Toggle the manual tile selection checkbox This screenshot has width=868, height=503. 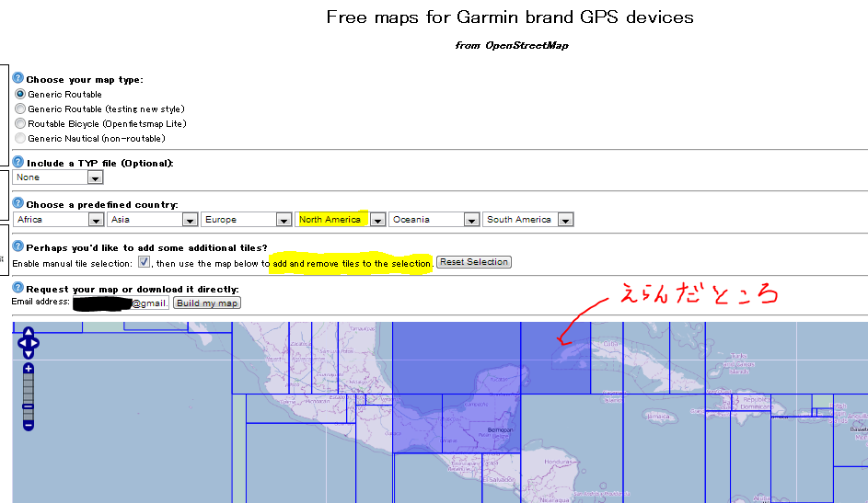pyautogui.click(x=144, y=262)
